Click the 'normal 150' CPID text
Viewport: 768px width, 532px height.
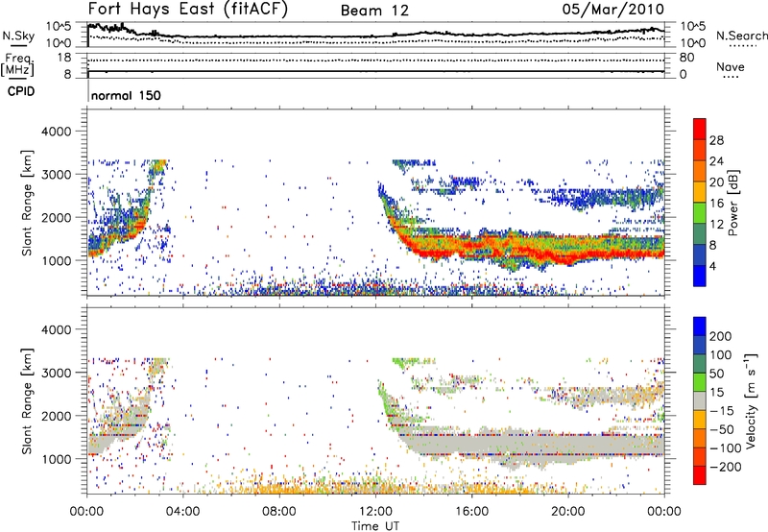tap(126, 95)
